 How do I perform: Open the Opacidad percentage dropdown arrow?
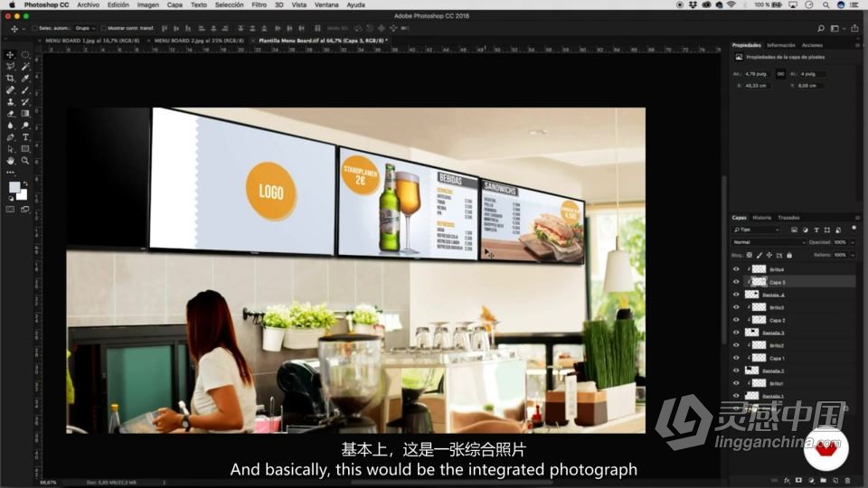click(853, 242)
